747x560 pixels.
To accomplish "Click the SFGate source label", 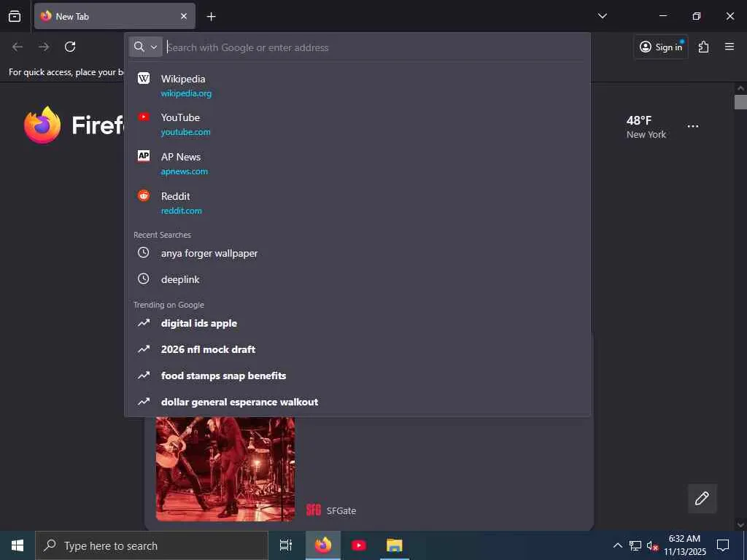I will click(341, 510).
